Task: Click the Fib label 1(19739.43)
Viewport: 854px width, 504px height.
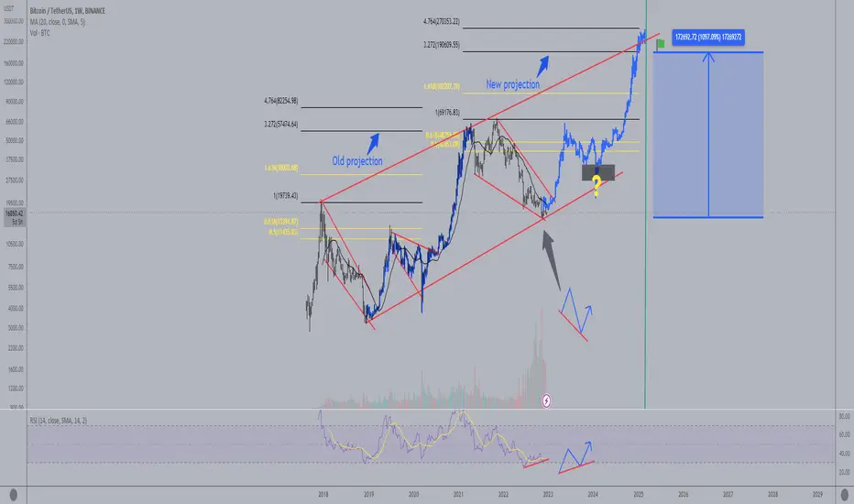Action: [285, 195]
